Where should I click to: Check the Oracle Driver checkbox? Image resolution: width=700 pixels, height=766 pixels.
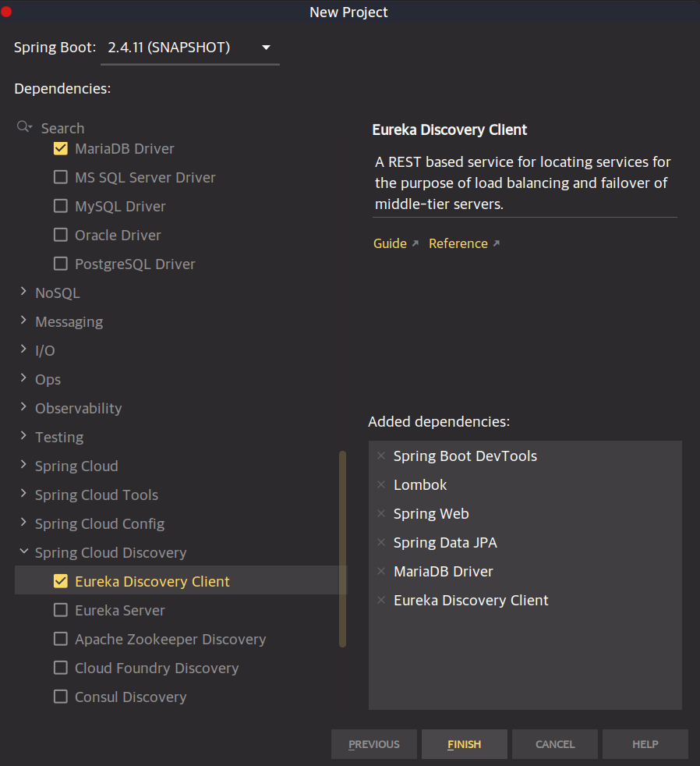click(x=61, y=235)
